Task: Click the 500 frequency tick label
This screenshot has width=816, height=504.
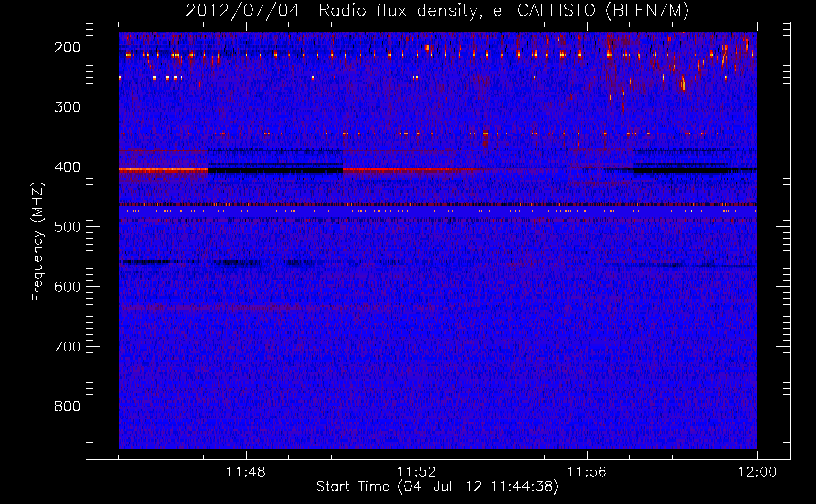Action: pos(67,227)
